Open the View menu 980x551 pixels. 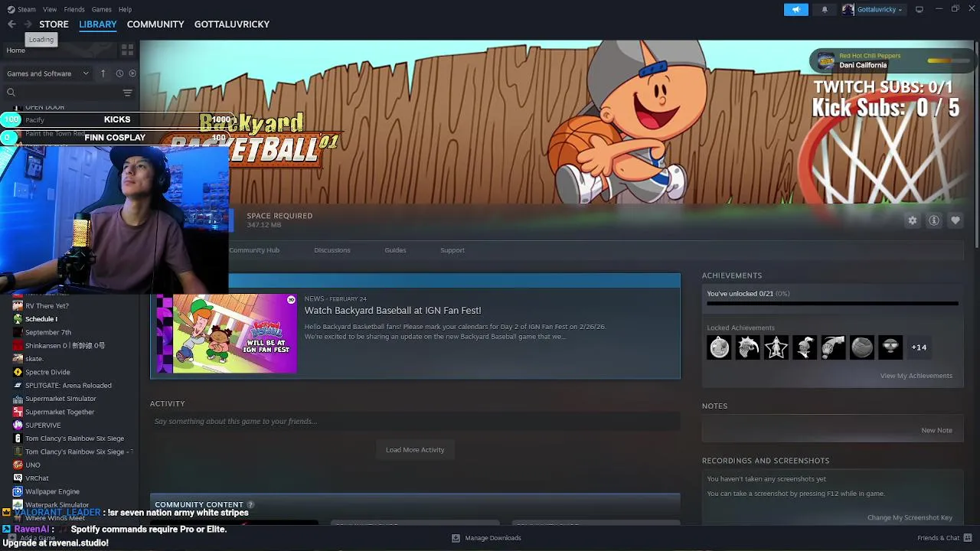[50, 9]
